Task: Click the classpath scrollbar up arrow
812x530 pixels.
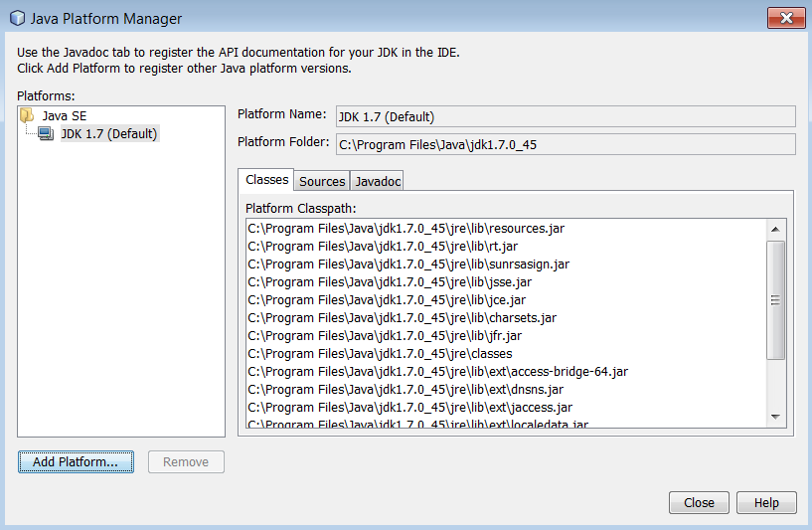Action: tap(775, 229)
